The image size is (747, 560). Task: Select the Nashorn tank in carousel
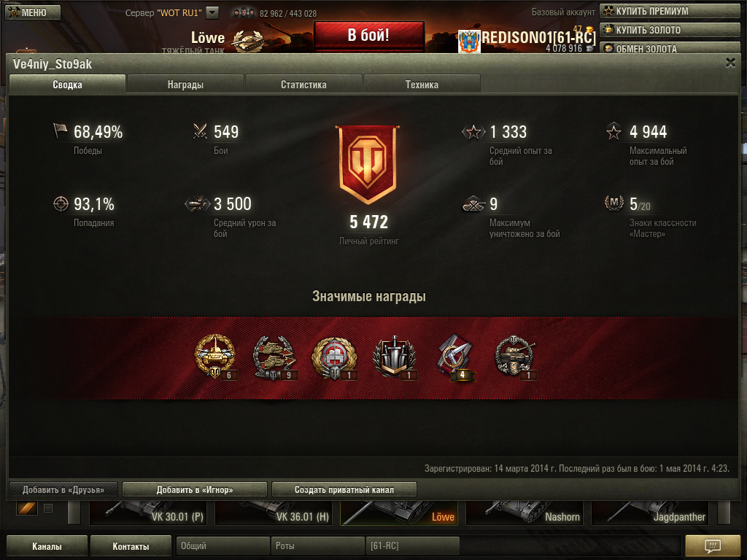point(524,513)
